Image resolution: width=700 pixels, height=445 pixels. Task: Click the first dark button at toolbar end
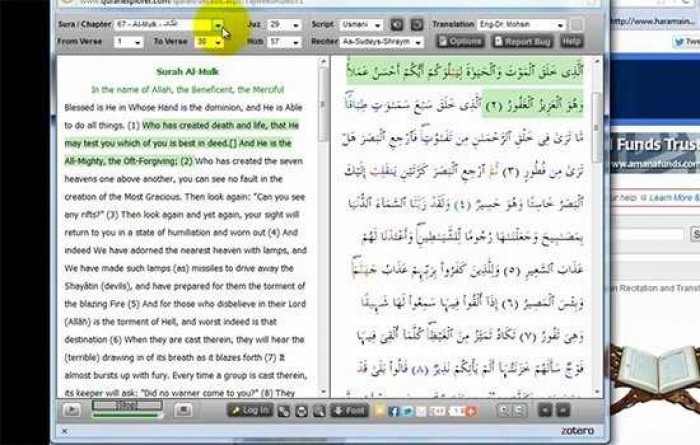pyautogui.click(x=545, y=410)
